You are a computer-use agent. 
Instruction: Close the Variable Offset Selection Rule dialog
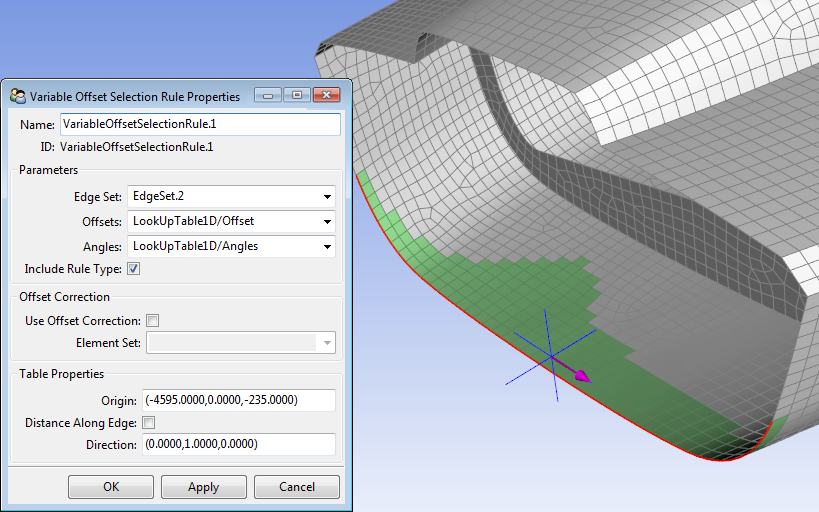tap(326, 95)
